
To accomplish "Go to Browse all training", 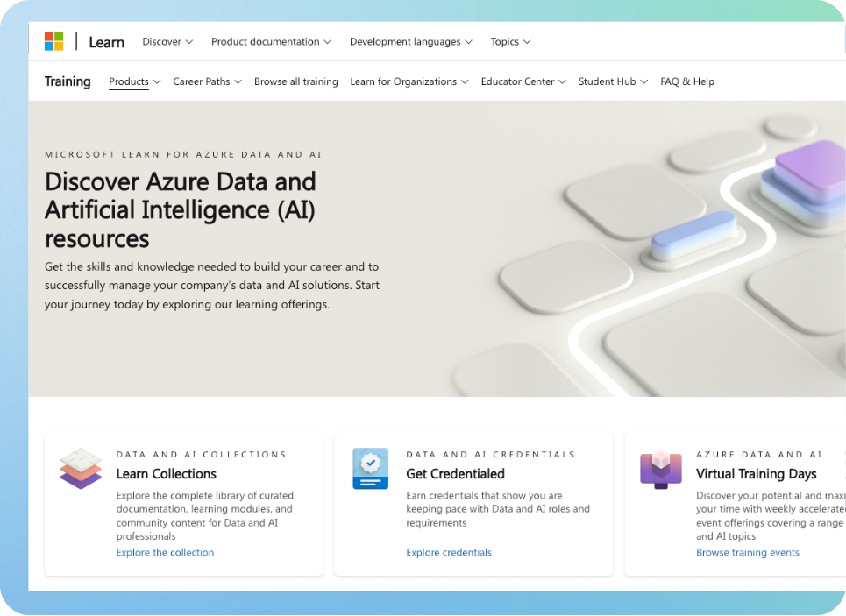I will [296, 81].
